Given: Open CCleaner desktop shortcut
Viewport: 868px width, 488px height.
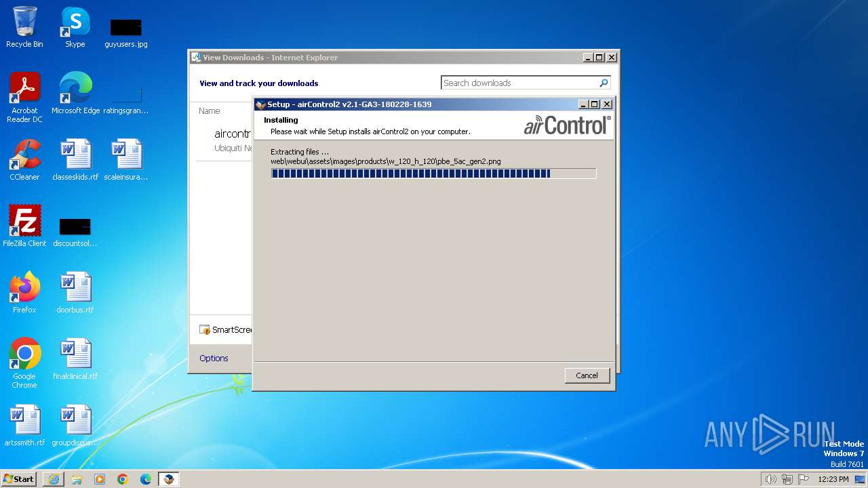Looking at the screenshot, I should tap(24, 160).
